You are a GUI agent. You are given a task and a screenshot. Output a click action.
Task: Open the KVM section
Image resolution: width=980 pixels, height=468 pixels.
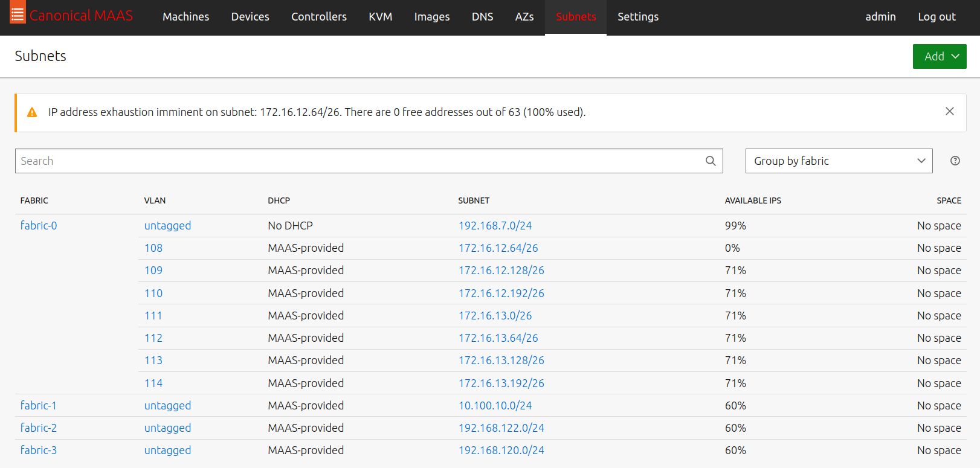380,17
